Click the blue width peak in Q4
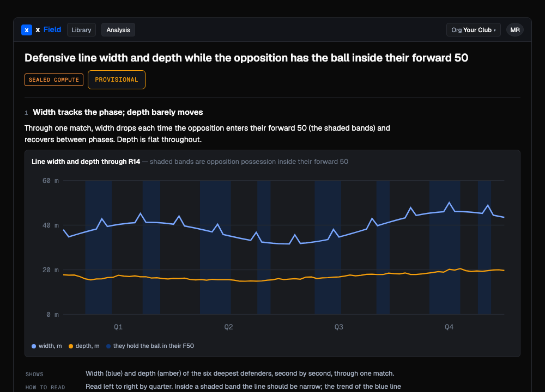Screen dimensions: 545x392 pos(450,203)
